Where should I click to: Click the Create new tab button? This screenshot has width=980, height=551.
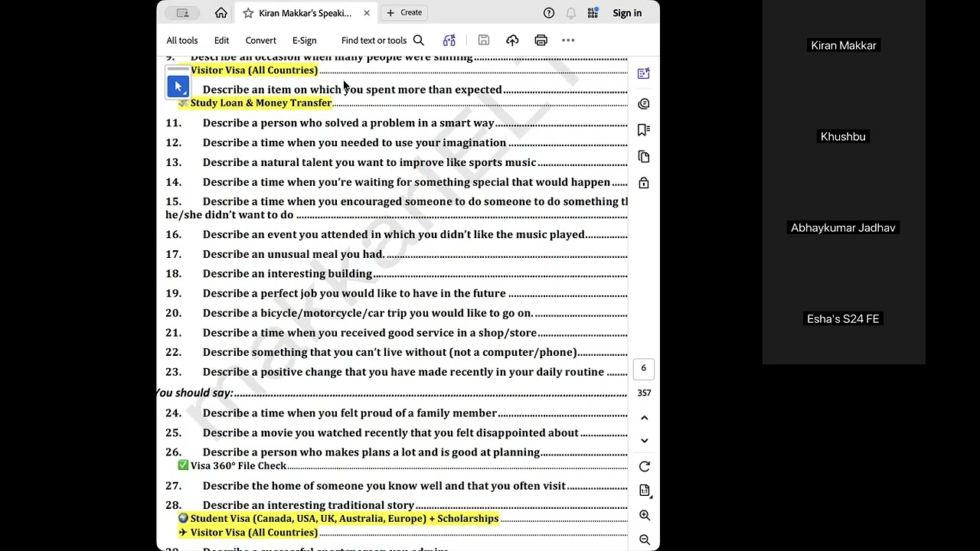pyautogui.click(x=404, y=13)
